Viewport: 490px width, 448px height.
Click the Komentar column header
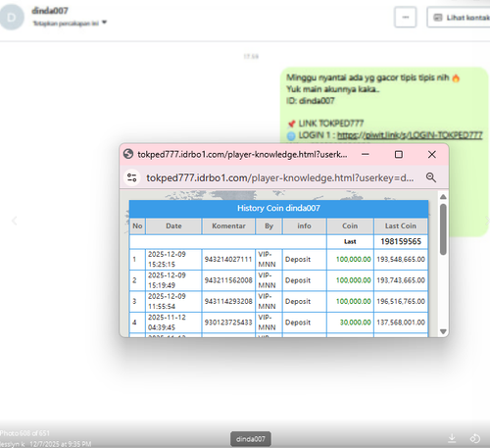(x=228, y=226)
